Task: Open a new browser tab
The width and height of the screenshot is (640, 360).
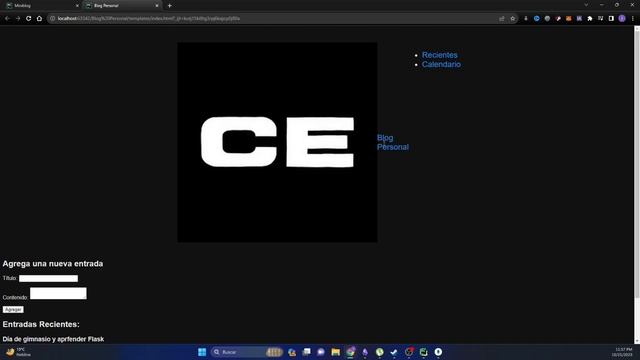Action: (169, 6)
